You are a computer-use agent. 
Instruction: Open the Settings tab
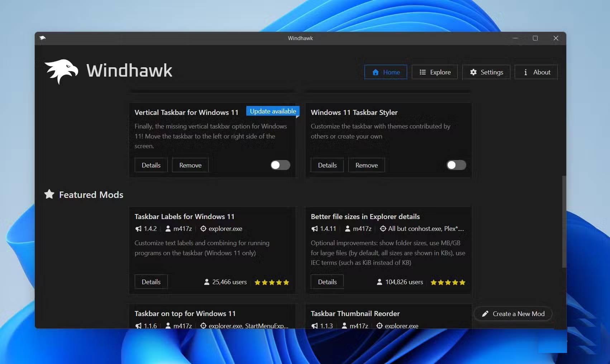coord(486,72)
